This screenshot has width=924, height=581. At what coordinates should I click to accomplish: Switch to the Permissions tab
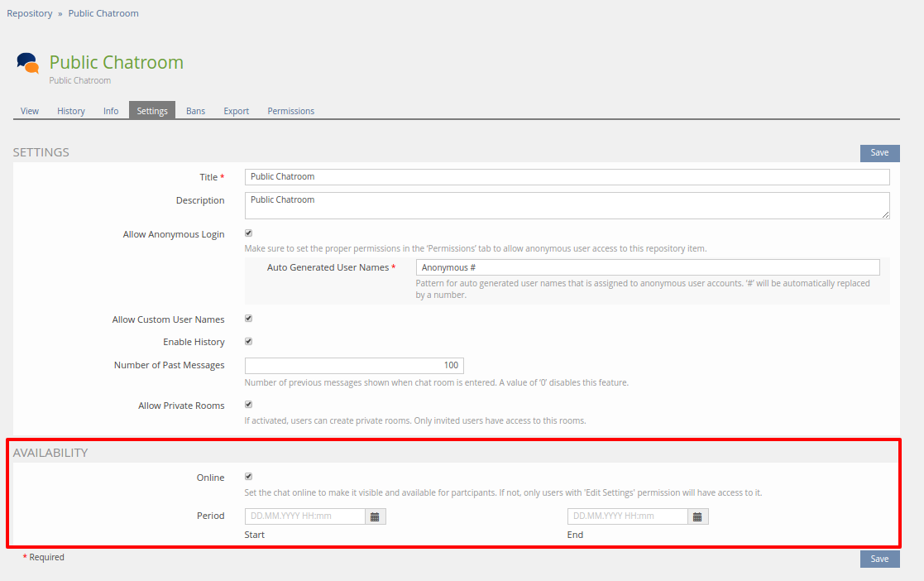click(x=290, y=111)
